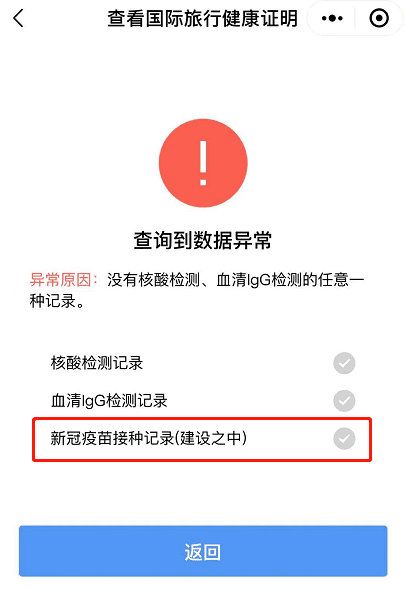Image resolution: width=405 pixels, height=589 pixels.
Task: Click the blue 返回 button
Action: [x=203, y=551]
